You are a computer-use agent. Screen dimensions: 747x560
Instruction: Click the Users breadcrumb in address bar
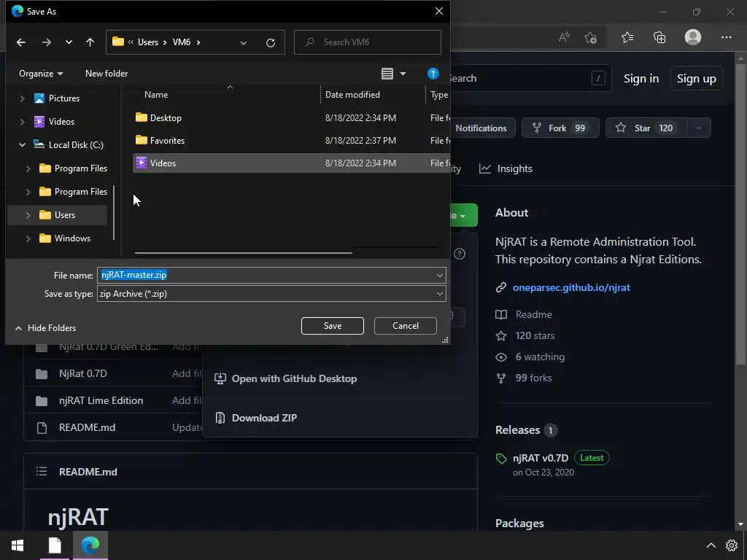click(x=148, y=42)
